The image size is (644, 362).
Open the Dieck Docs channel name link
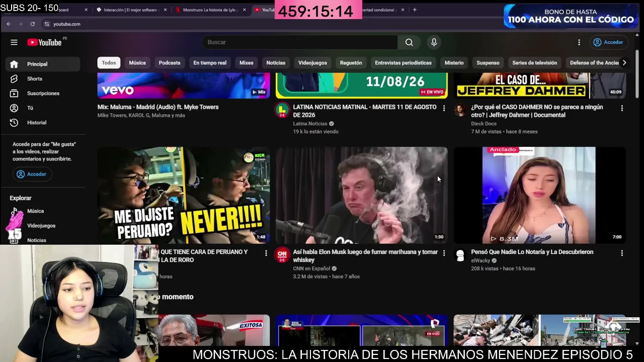tap(484, 124)
